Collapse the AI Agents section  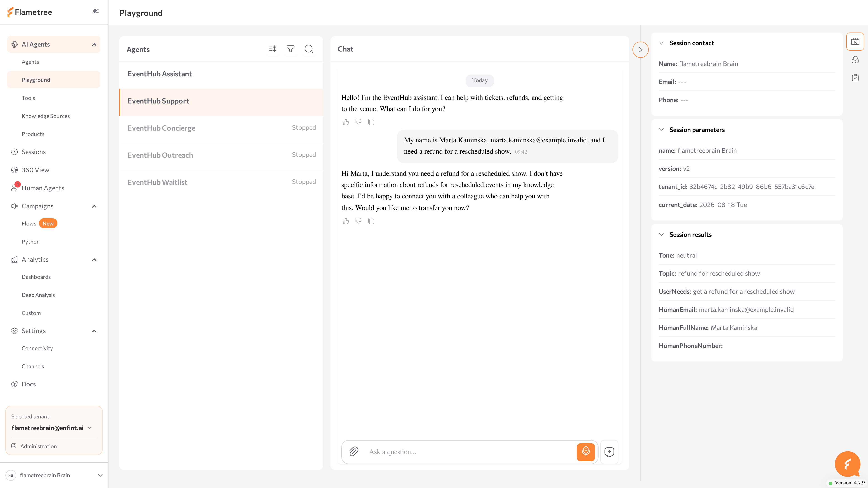[94, 45]
